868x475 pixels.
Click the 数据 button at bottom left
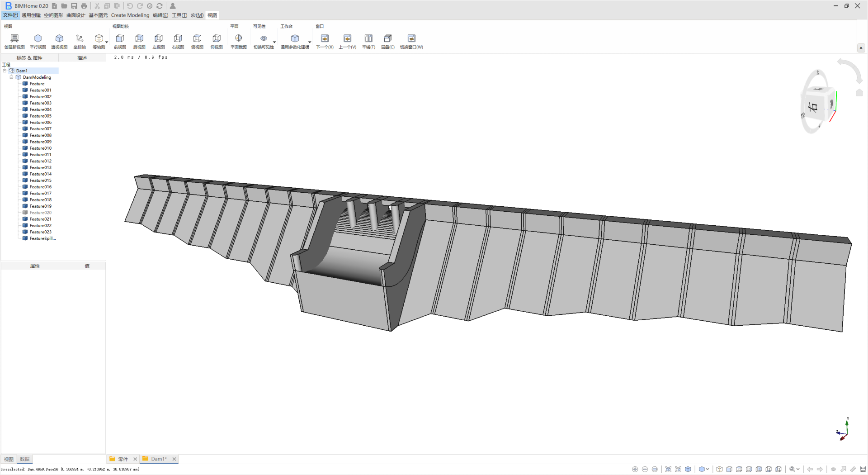(x=25, y=459)
